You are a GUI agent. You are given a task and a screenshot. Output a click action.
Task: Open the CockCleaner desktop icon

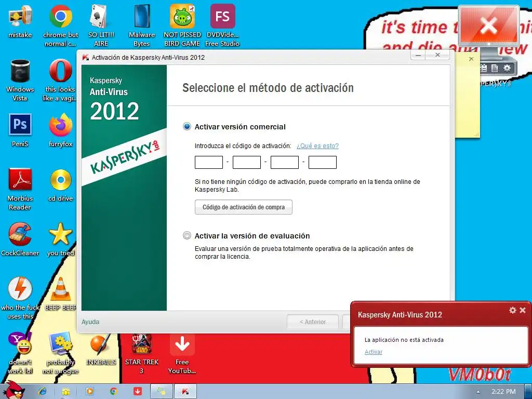pyautogui.click(x=20, y=239)
